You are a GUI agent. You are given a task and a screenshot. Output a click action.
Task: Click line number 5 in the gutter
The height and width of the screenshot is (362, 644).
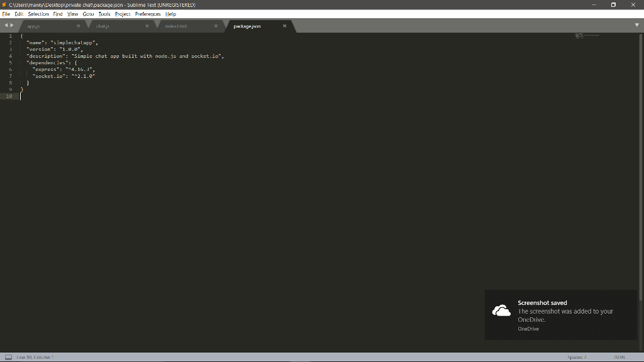[11, 62]
